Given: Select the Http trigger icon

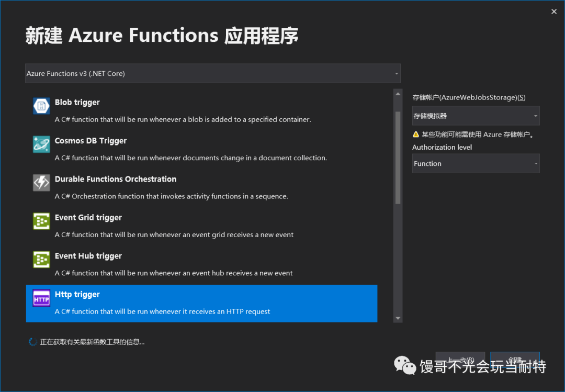Looking at the screenshot, I should [41, 298].
